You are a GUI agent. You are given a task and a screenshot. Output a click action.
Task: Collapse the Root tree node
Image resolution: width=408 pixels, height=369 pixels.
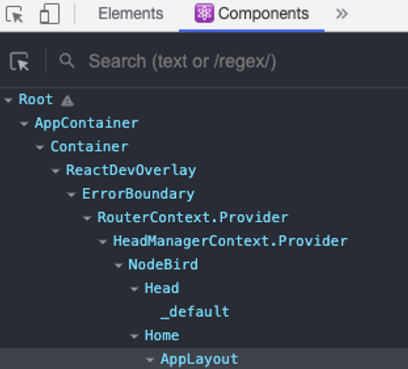click(x=8, y=100)
